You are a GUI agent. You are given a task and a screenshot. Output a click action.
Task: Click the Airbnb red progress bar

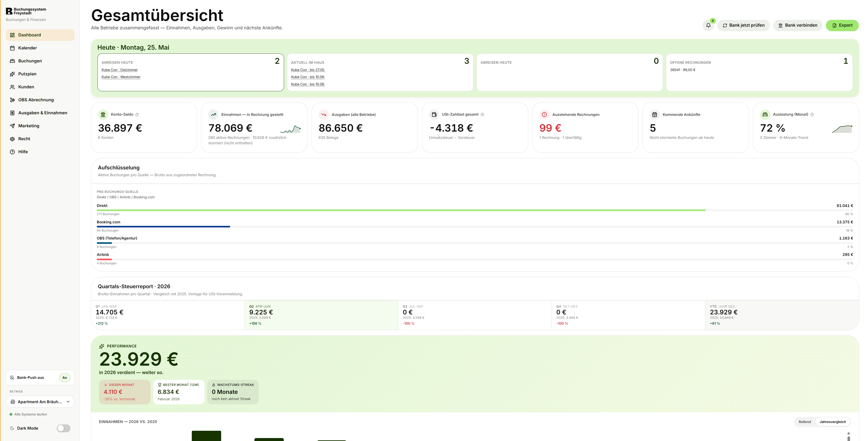[104, 259]
